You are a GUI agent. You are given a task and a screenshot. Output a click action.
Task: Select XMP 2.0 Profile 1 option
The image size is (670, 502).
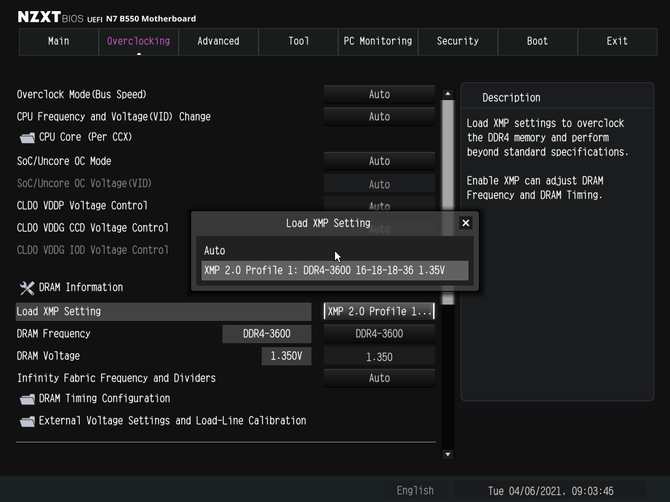tap(335, 270)
